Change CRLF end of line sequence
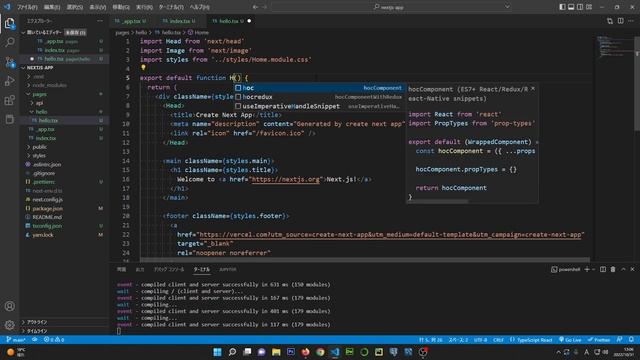Screen dimensions: 640x360 tap(498, 340)
